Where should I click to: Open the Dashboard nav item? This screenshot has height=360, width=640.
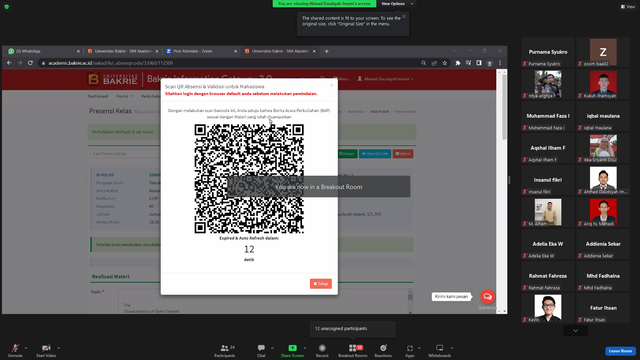point(98,96)
